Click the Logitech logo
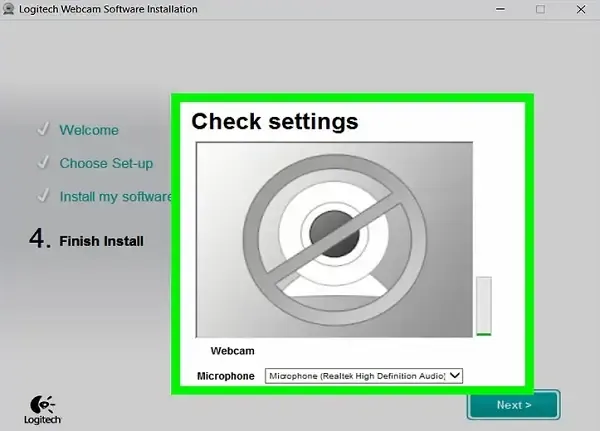Image resolution: width=600 pixels, height=431 pixels. pos(42,410)
